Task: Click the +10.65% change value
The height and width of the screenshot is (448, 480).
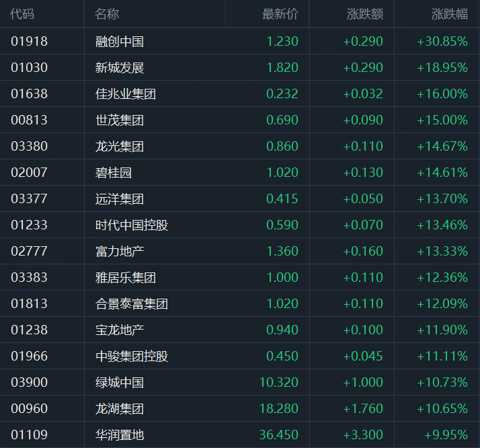Action: pos(442,408)
